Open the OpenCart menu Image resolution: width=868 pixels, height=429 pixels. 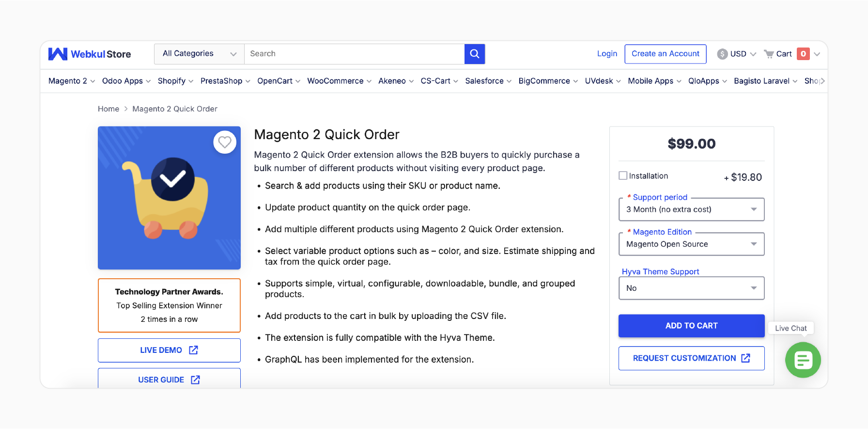[x=279, y=81]
